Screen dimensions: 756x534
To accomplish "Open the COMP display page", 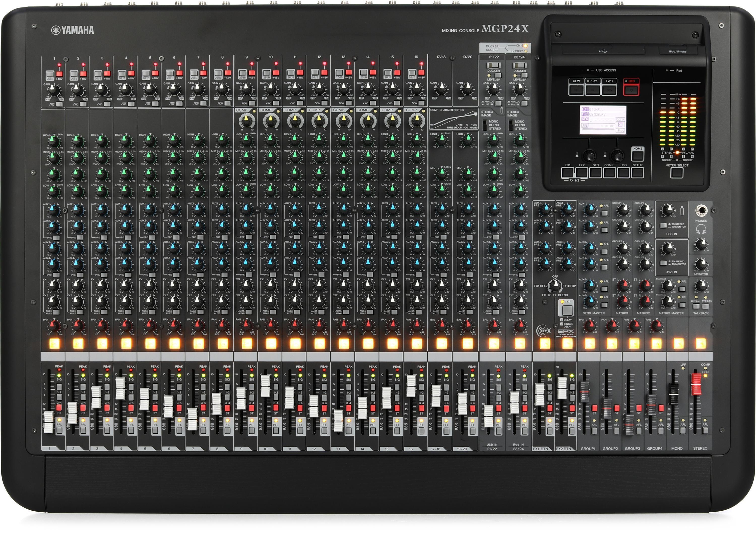I will (610, 173).
